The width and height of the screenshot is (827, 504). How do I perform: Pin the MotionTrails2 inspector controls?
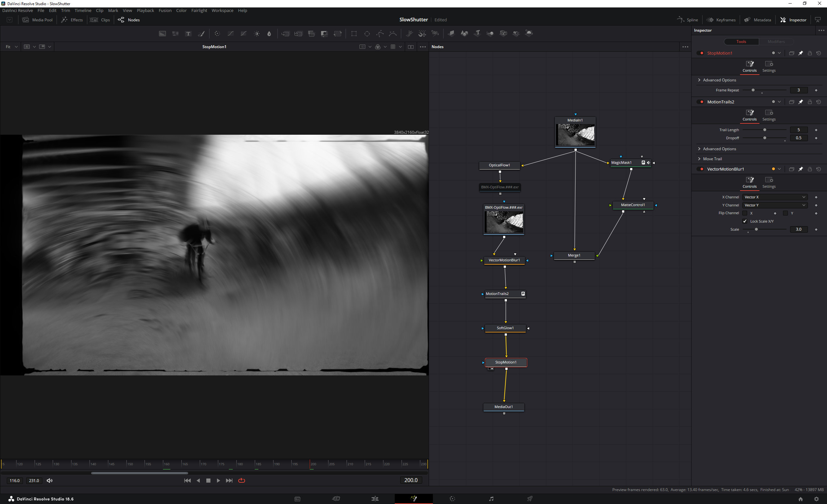[x=800, y=102]
